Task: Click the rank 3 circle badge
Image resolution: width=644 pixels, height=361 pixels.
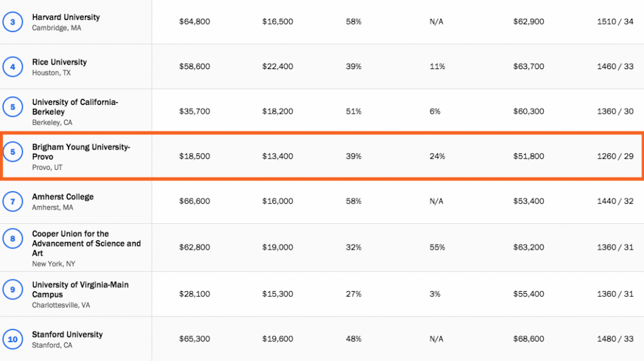Action: click(13, 22)
